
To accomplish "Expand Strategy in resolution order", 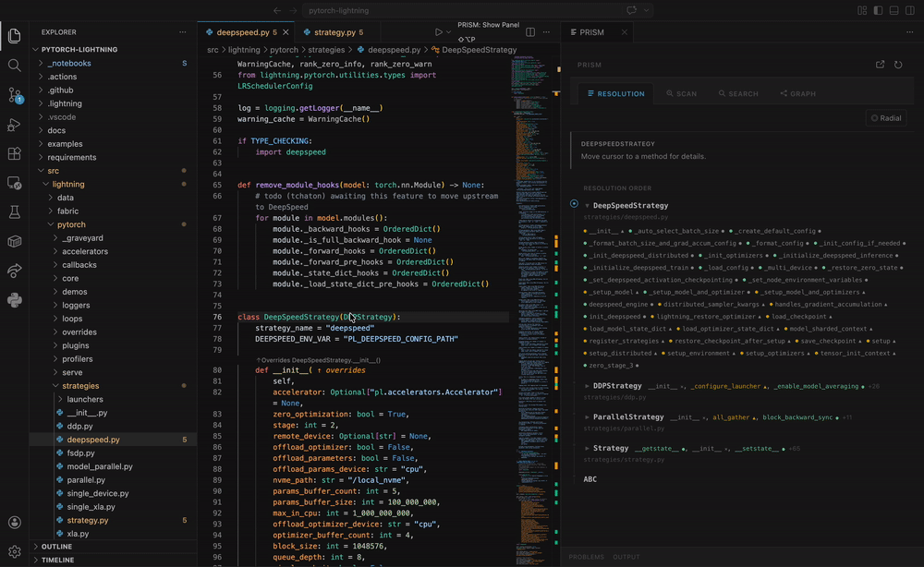I will (x=587, y=449).
